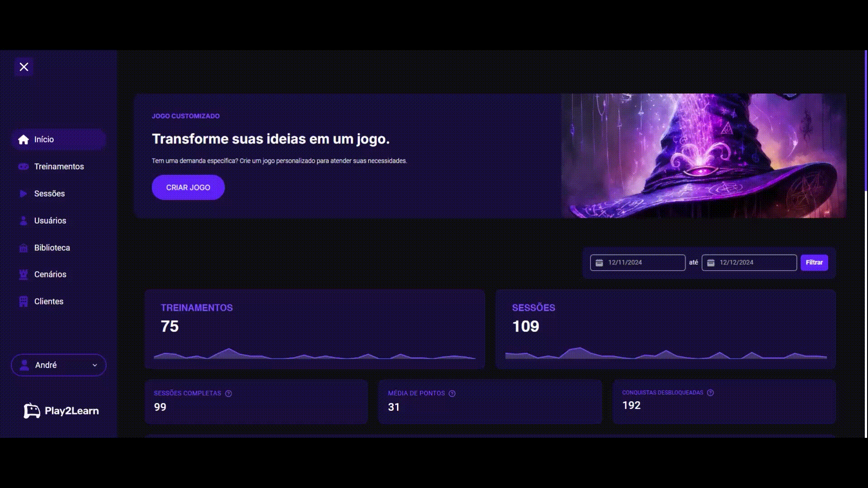Open the Treinamentos menu item
Viewport: 868px width, 488px height.
click(x=59, y=167)
